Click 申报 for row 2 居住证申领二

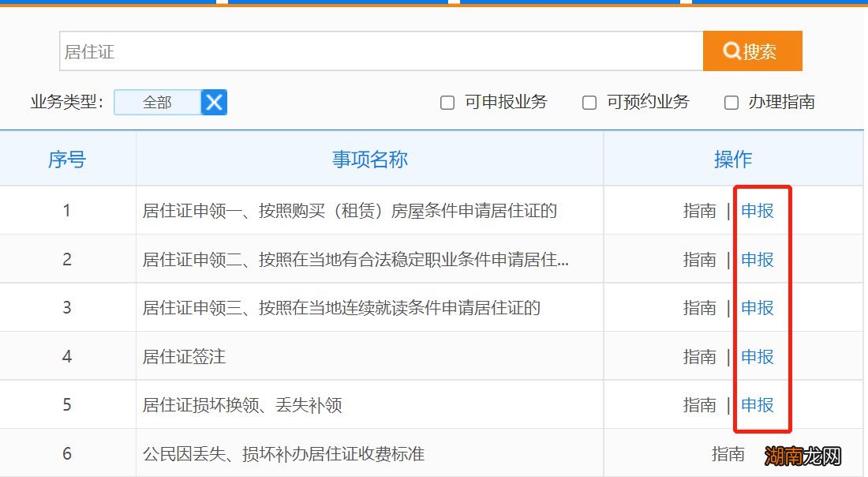(x=758, y=259)
